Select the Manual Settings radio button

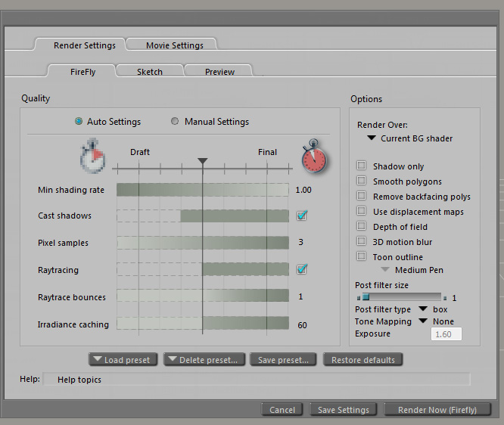176,122
